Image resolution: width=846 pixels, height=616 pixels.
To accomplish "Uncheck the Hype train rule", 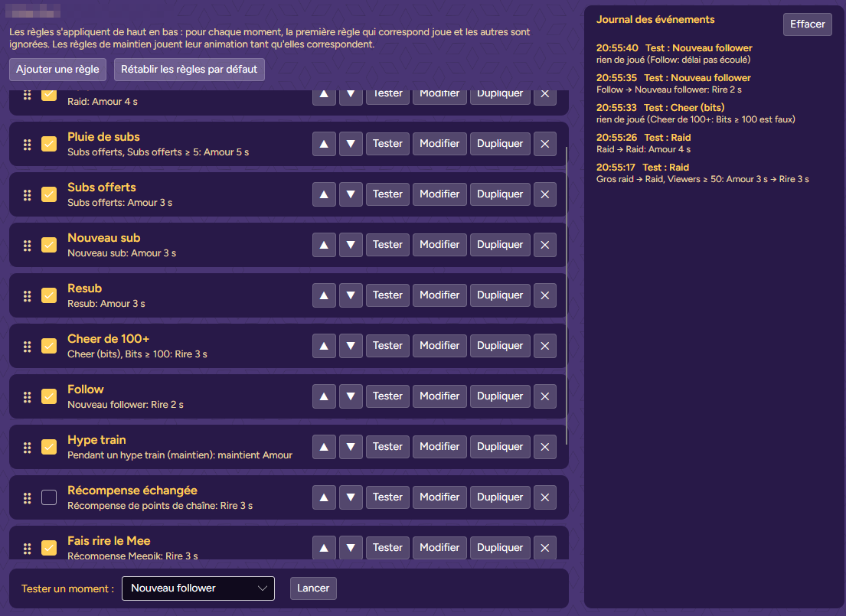I will [49, 447].
